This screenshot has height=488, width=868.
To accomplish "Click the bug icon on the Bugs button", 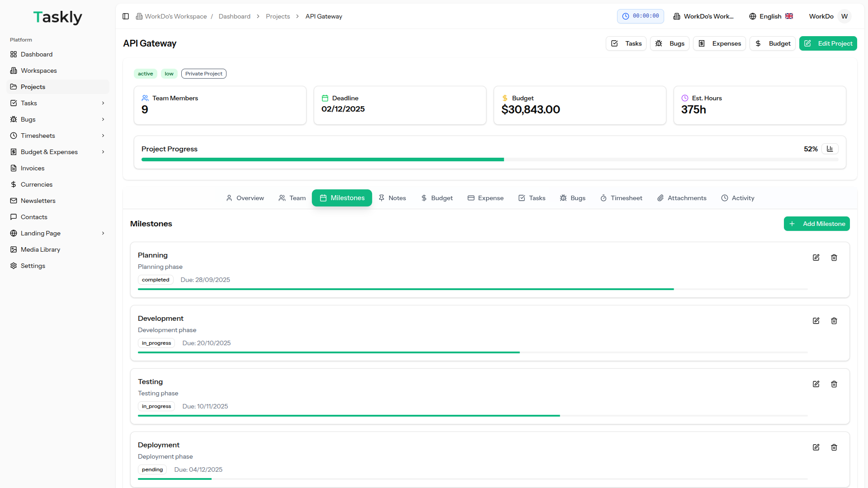I will 658,43.
